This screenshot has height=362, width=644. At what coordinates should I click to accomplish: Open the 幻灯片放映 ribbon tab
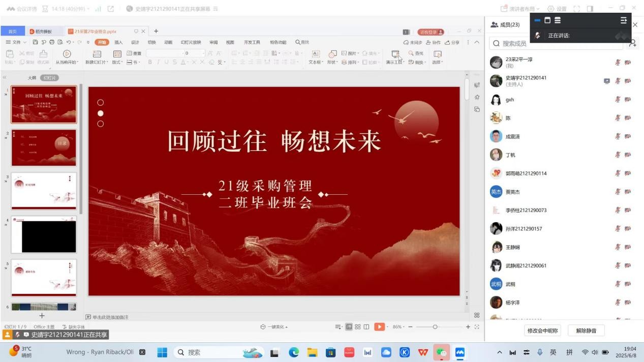click(x=191, y=42)
